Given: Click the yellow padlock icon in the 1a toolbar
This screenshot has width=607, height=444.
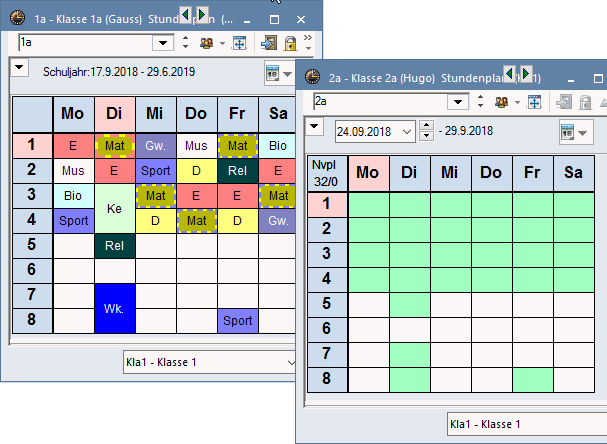Looking at the screenshot, I should [290, 43].
